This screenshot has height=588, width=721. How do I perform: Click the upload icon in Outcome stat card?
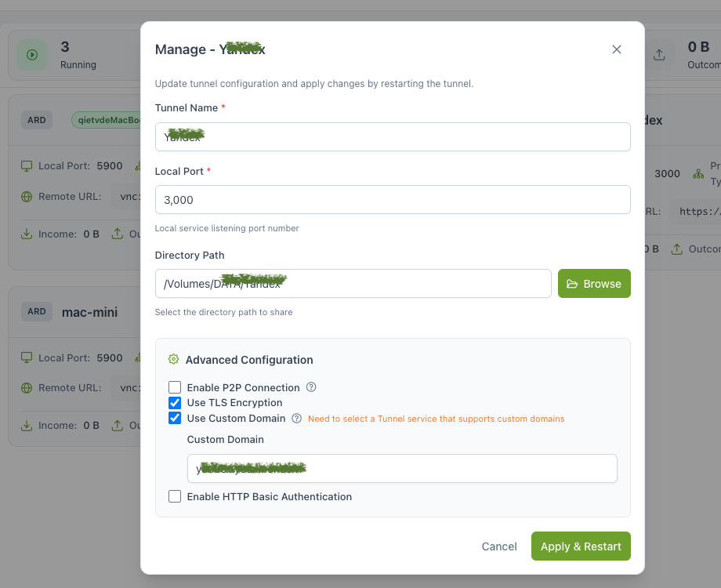(x=659, y=55)
